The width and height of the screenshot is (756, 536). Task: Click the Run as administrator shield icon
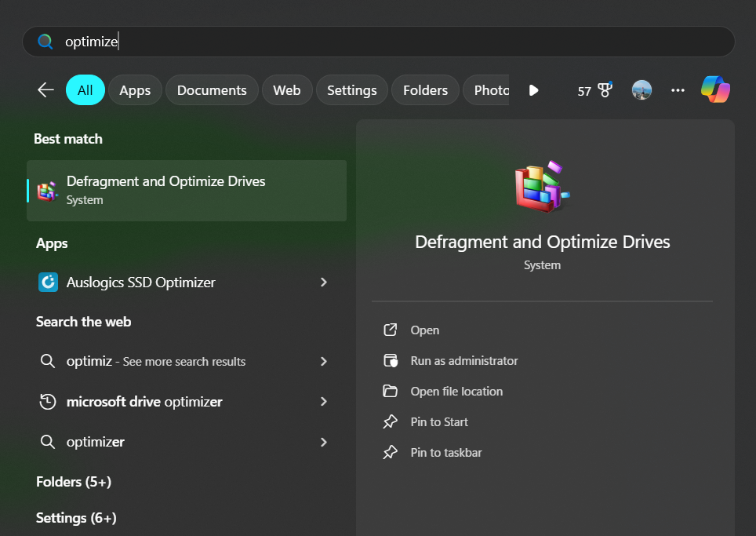(x=390, y=361)
